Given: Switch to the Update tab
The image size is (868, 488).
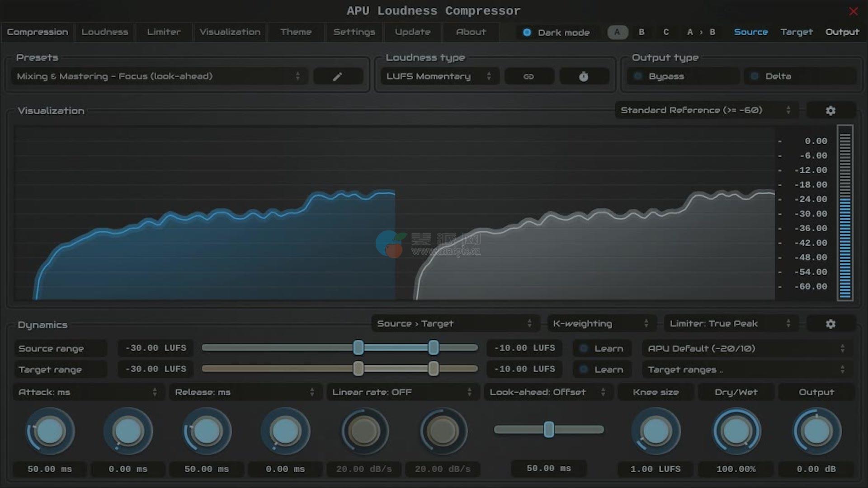Looking at the screenshot, I should click(413, 32).
